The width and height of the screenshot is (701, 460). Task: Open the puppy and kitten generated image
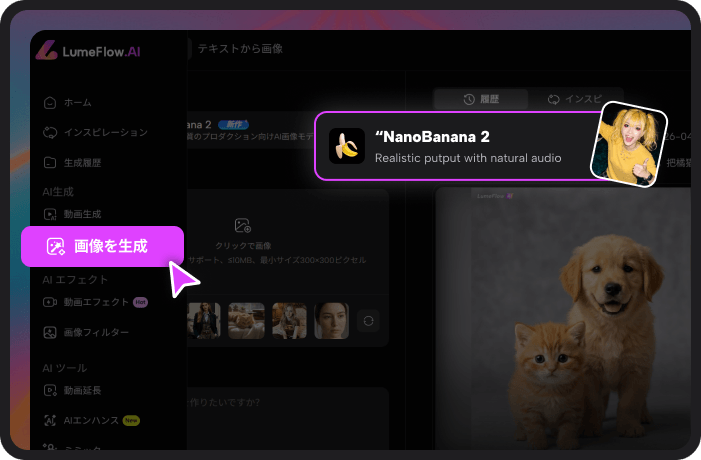click(563, 319)
